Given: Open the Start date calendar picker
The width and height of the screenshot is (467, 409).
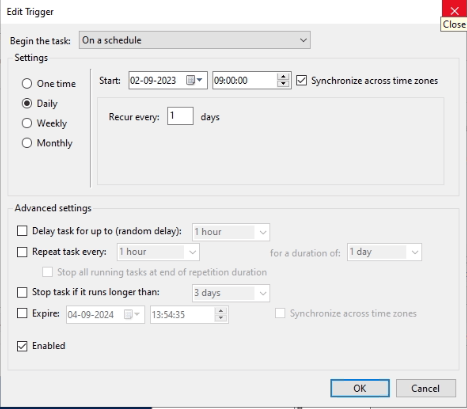Looking at the screenshot, I should click(x=195, y=80).
